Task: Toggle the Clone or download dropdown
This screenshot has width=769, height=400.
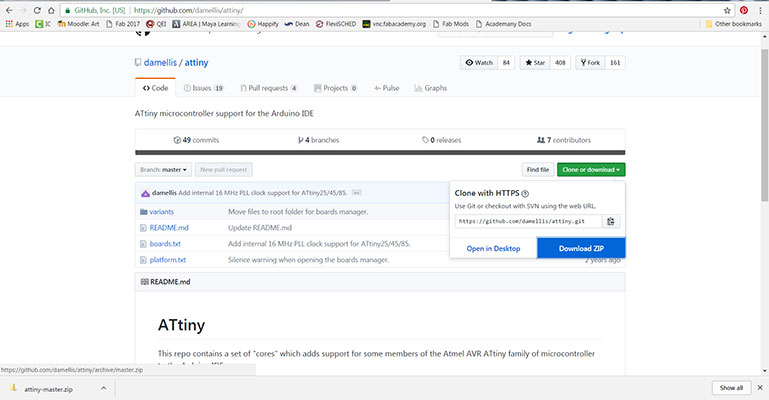Action: (591, 170)
